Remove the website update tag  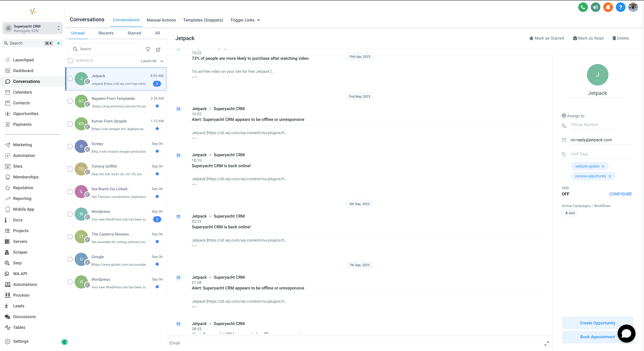coord(603,166)
